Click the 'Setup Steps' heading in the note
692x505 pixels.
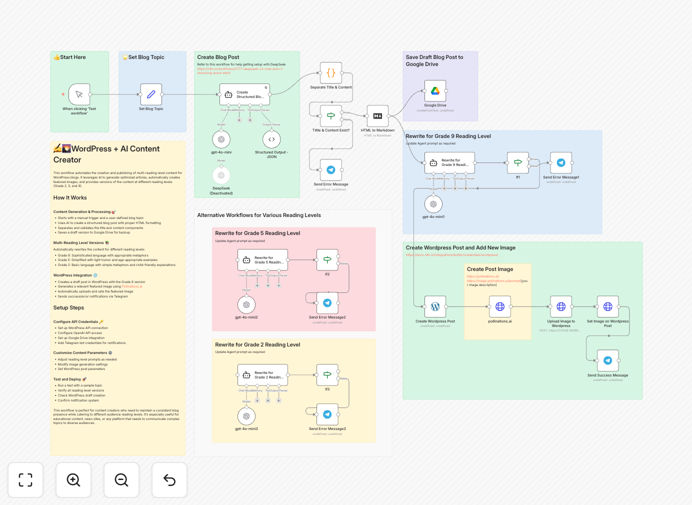click(x=68, y=308)
